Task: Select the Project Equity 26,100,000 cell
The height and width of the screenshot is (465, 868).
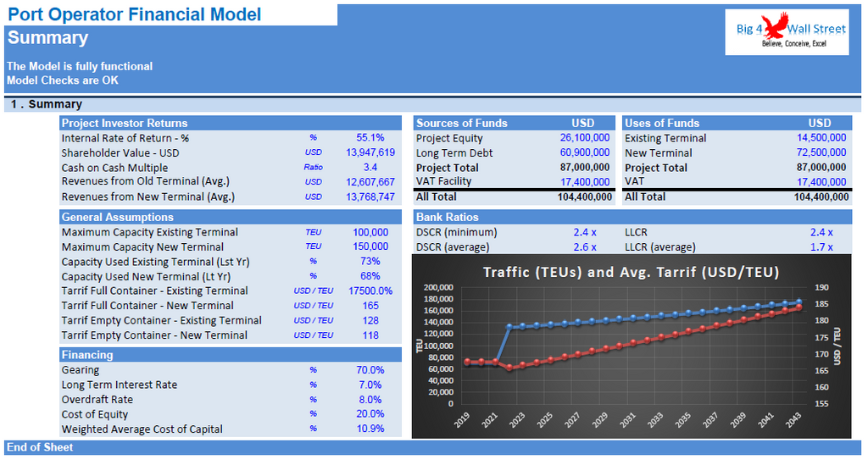Action: (584, 138)
